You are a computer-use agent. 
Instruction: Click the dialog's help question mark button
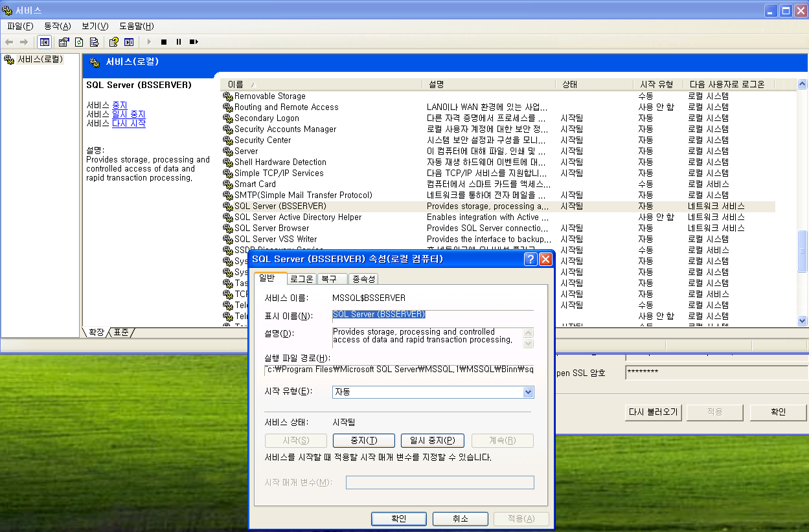click(530, 260)
